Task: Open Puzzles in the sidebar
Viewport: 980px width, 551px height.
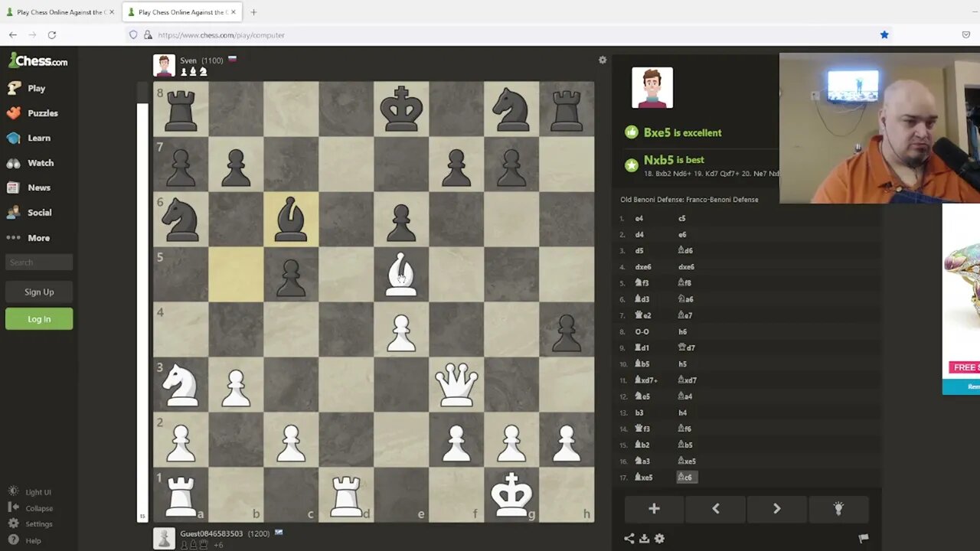Action: coord(33,113)
